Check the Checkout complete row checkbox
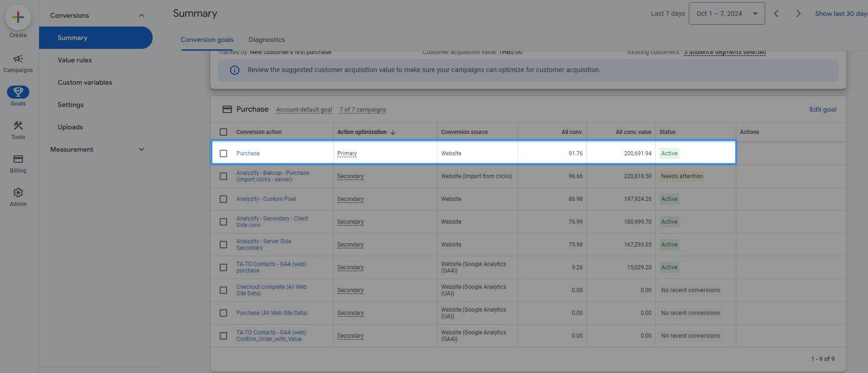868x373 pixels. click(223, 290)
